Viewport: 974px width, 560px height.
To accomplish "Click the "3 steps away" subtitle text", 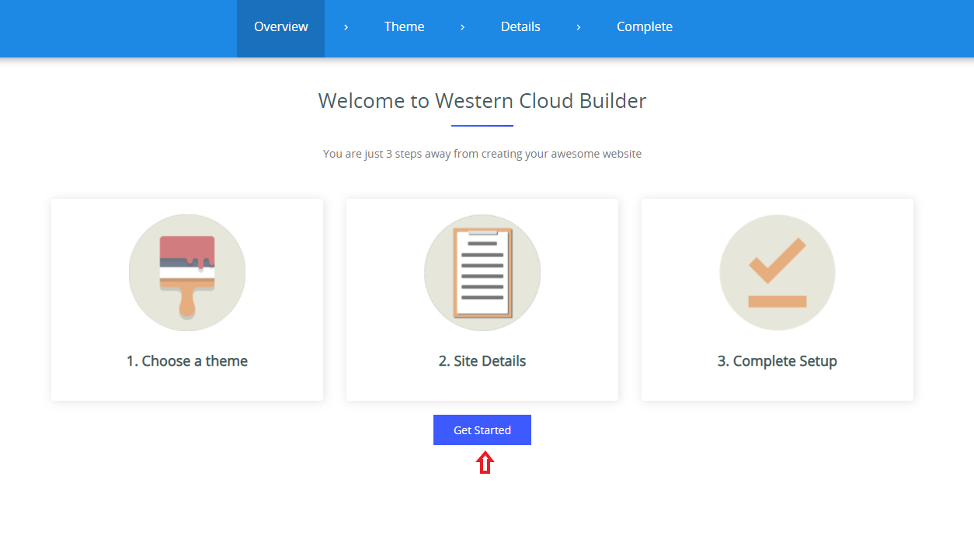I will 482,154.
